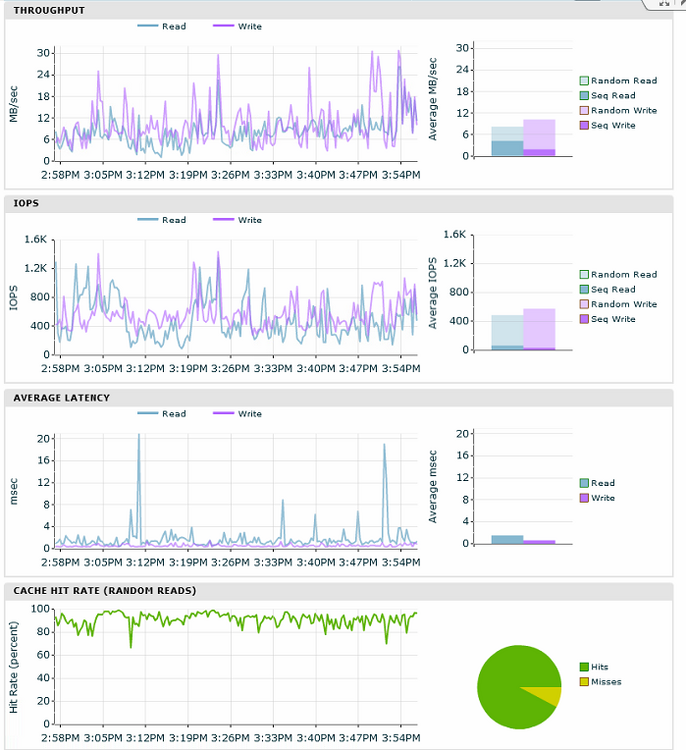Image resolution: width=686 pixels, height=750 pixels.
Task: Select the AVERAGE LATENCY panel header
Action: 339,398
